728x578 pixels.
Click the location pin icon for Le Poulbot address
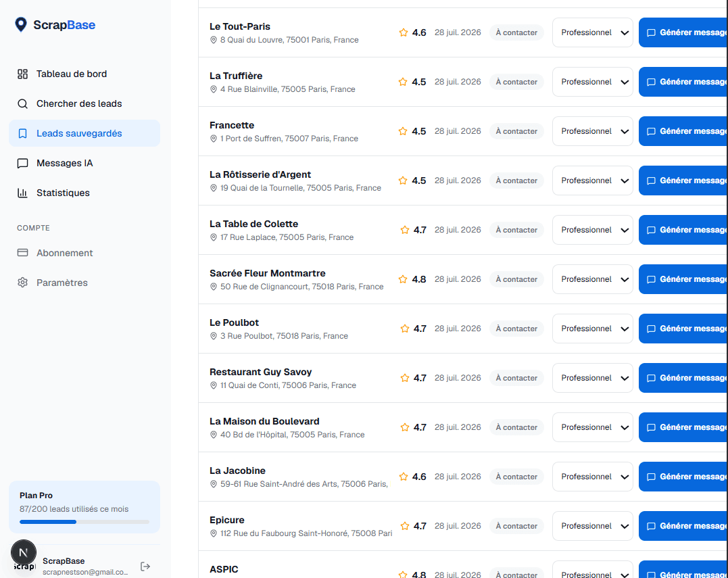click(214, 336)
